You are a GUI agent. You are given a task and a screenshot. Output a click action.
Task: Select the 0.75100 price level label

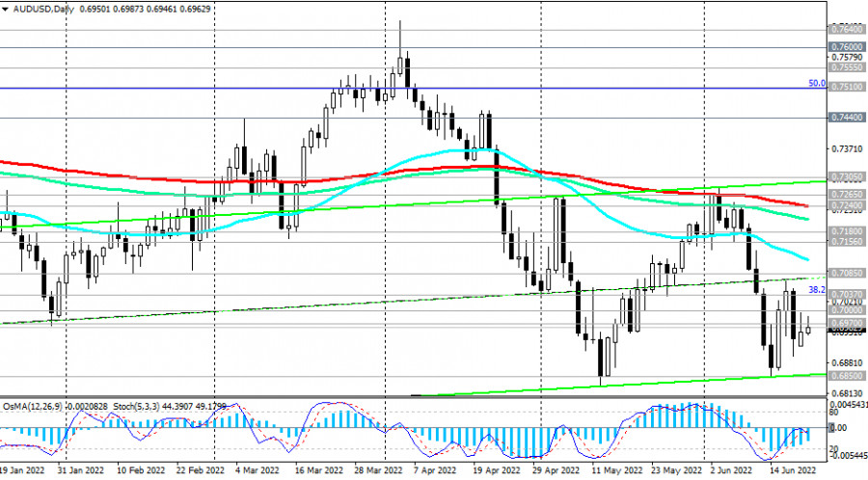[x=847, y=87]
